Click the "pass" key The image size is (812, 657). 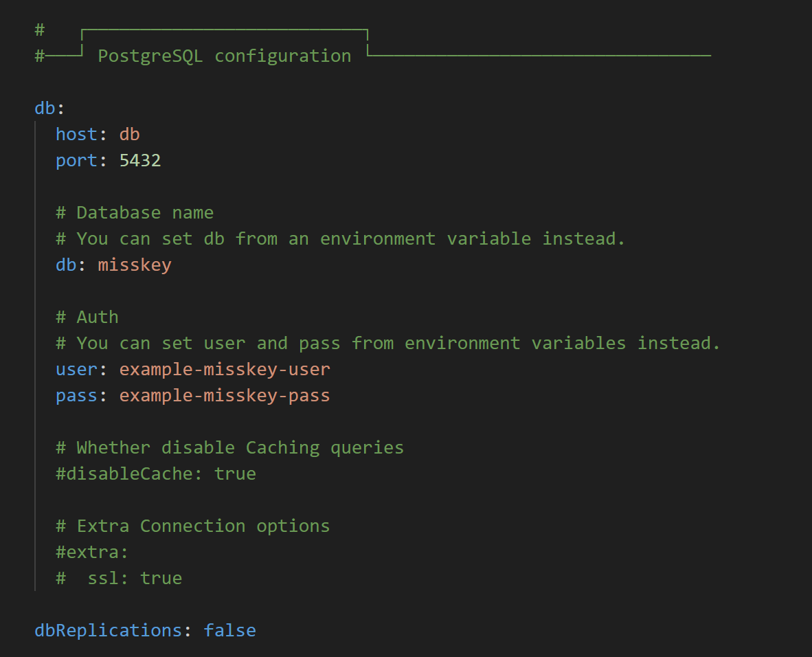click(x=76, y=395)
